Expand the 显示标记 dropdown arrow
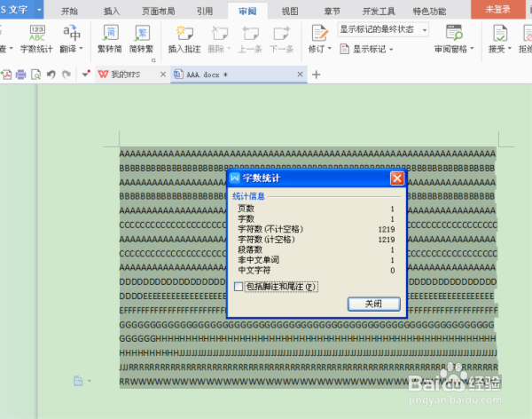The width and height of the screenshot is (532, 419). tap(391, 50)
